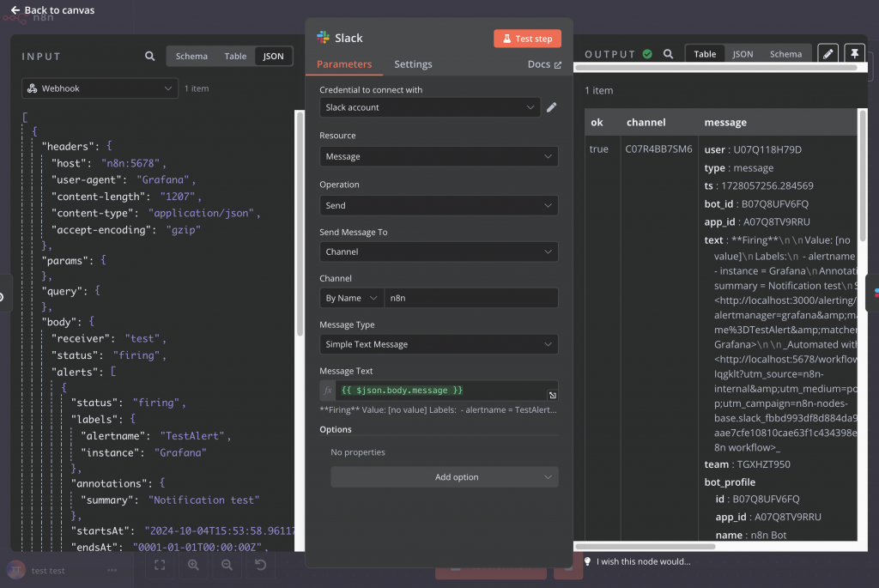Select Table view in OUTPUT panel
The image size is (879, 588).
click(x=705, y=54)
